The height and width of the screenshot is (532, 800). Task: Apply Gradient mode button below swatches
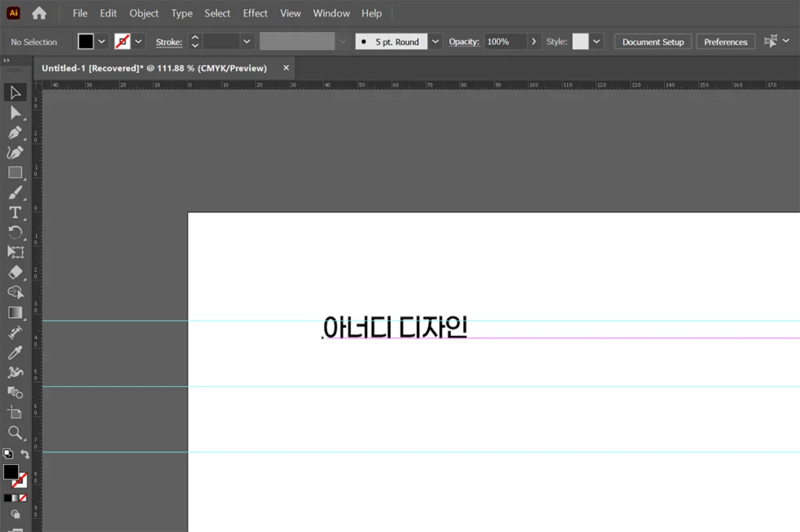[15, 498]
